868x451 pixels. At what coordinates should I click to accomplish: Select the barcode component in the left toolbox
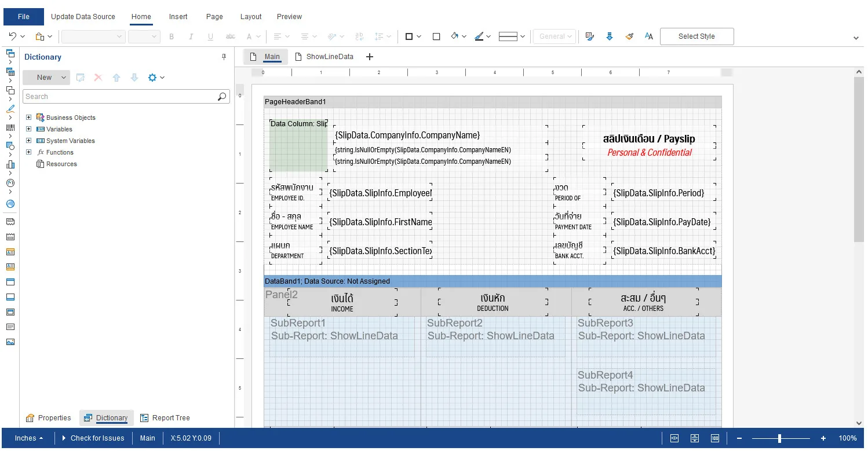(x=10, y=127)
